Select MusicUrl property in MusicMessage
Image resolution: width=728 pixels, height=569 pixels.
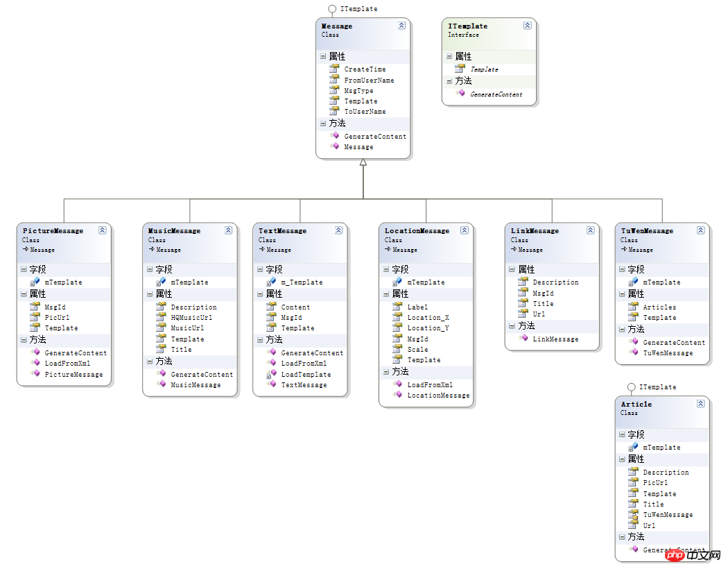point(187,328)
